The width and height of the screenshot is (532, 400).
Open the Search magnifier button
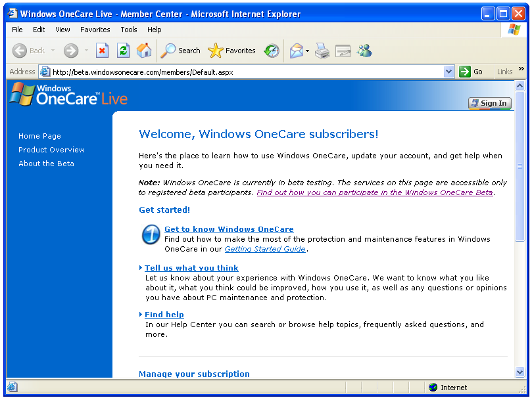(x=180, y=51)
